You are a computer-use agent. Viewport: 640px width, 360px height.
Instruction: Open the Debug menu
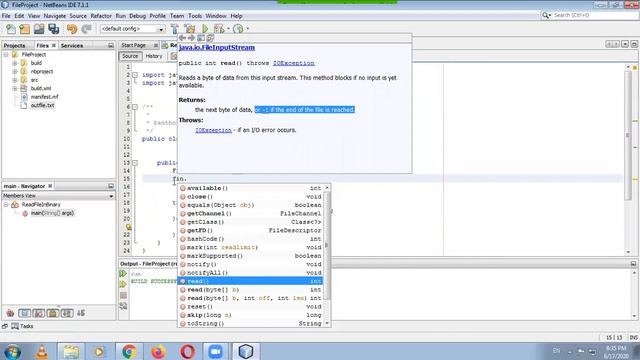click(x=138, y=16)
